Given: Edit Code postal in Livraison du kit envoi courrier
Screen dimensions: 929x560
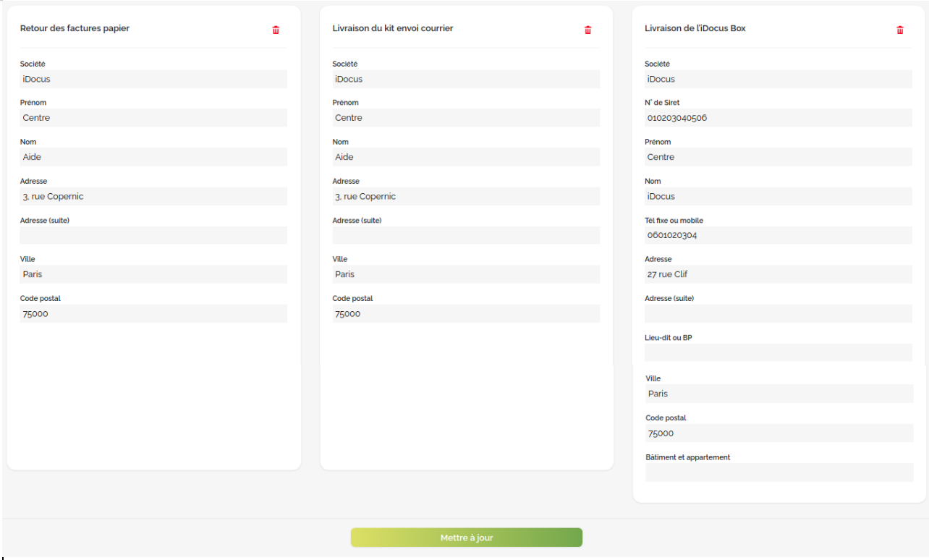Looking at the screenshot, I should [x=466, y=313].
